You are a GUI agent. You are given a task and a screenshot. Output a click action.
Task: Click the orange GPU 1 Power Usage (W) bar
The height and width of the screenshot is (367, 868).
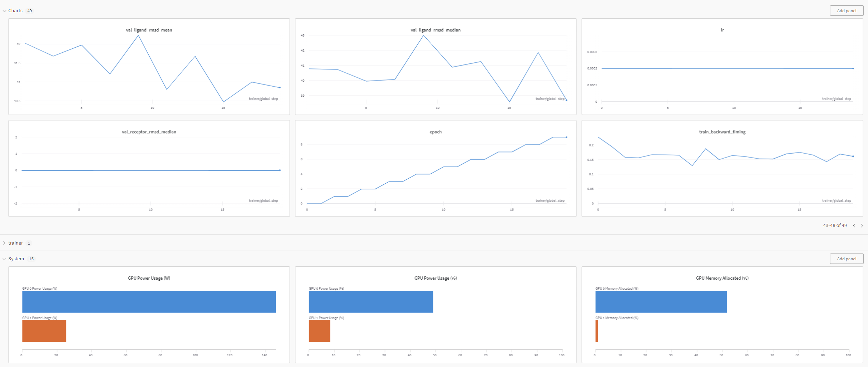click(x=44, y=331)
